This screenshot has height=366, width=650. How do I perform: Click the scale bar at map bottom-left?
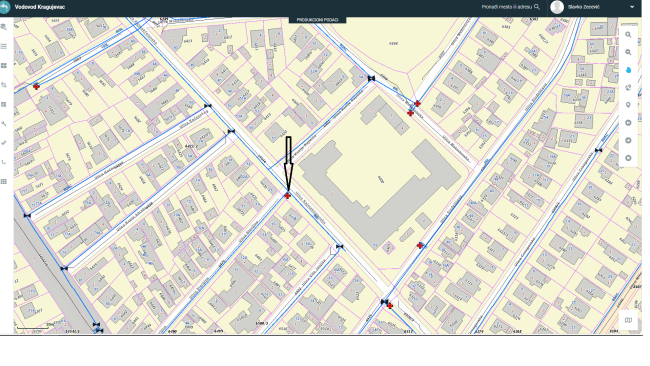[x=32, y=328]
